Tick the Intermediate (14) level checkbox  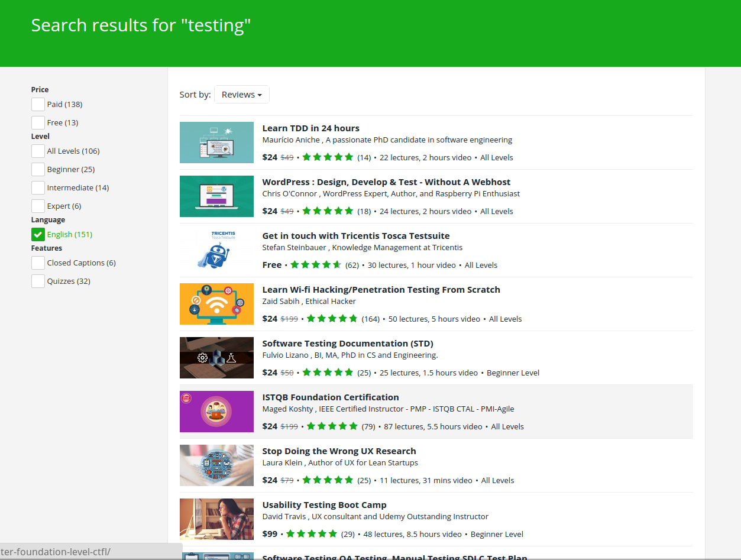[38, 188]
